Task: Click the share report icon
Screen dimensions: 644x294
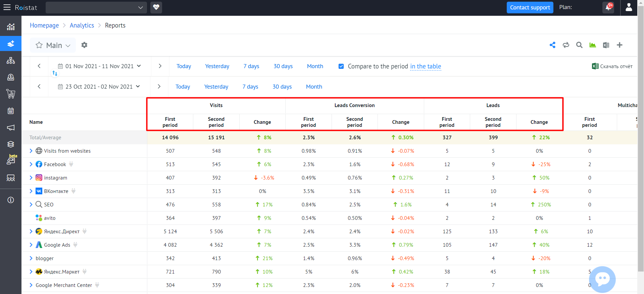Action: pyautogui.click(x=552, y=45)
